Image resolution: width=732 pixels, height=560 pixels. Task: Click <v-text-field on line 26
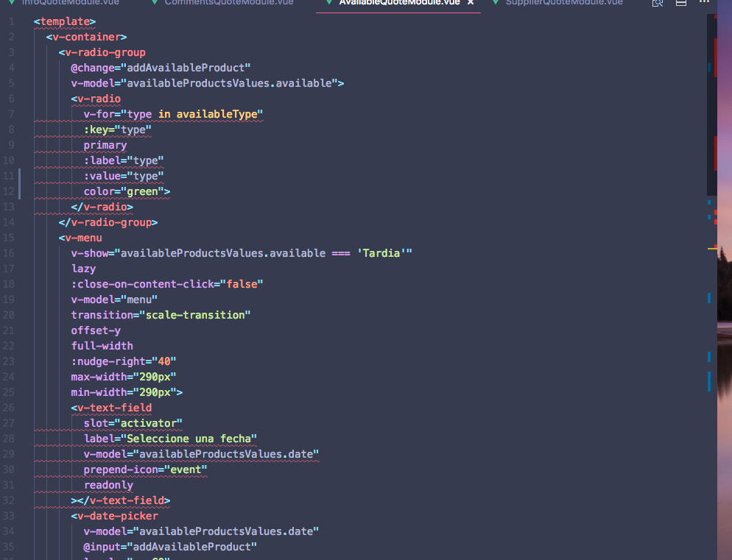[x=111, y=408]
